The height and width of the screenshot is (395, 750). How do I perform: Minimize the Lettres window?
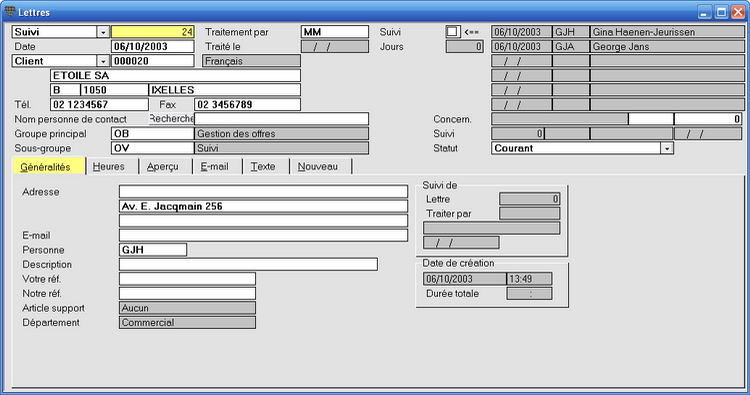pyautogui.click(x=704, y=12)
